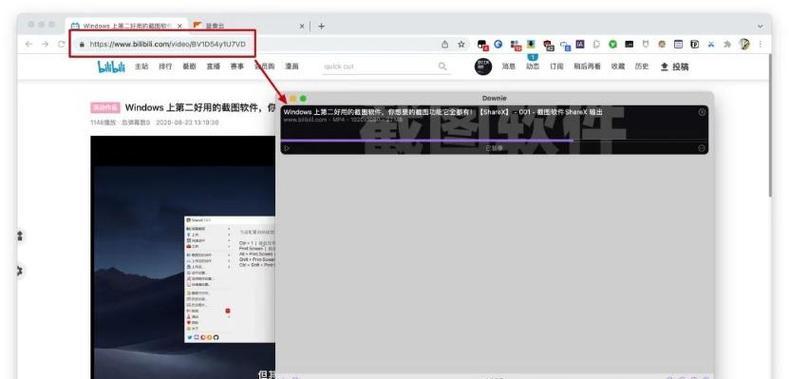Open a new browser tab with plus
789x379 pixels.
click(x=322, y=26)
